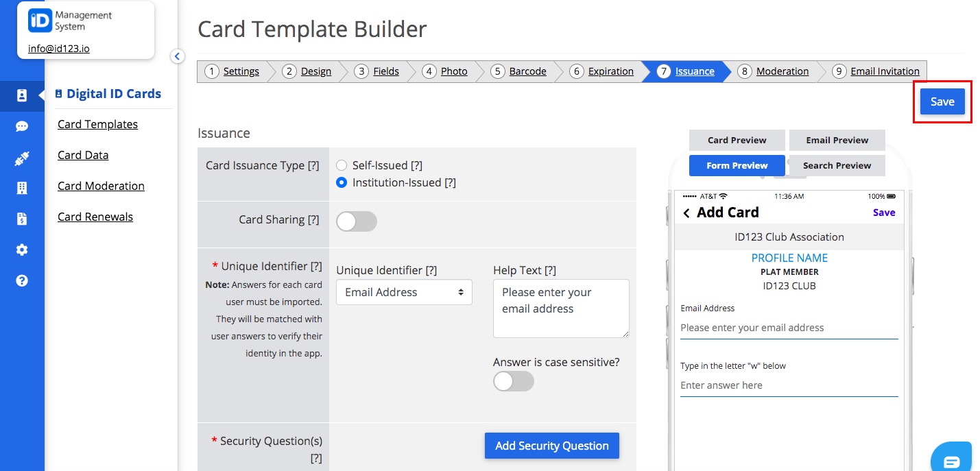Click the blue Save button
The image size is (980, 471).
(942, 101)
